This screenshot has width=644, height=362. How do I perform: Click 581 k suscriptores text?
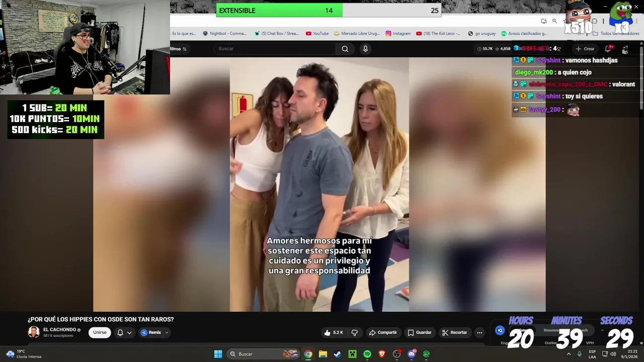click(58, 336)
